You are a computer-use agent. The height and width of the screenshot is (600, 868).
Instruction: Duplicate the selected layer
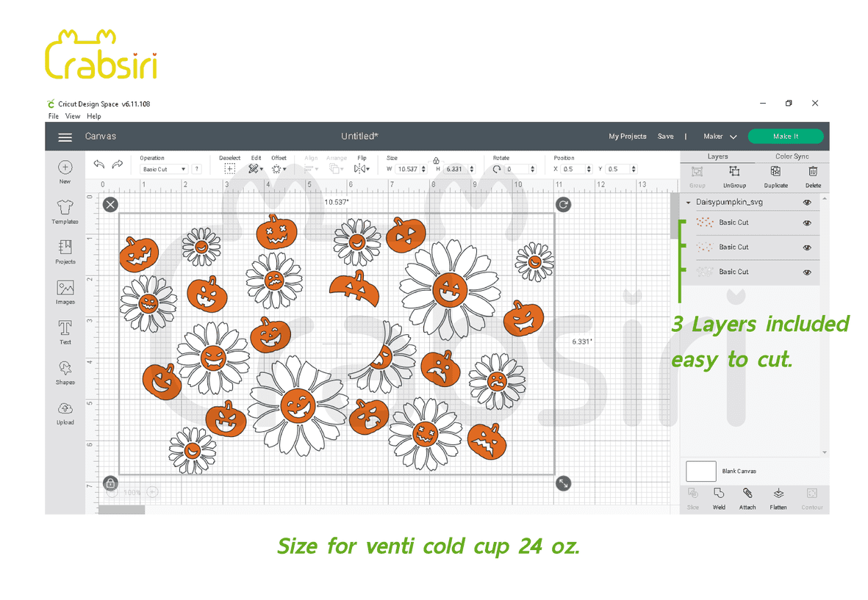click(775, 175)
